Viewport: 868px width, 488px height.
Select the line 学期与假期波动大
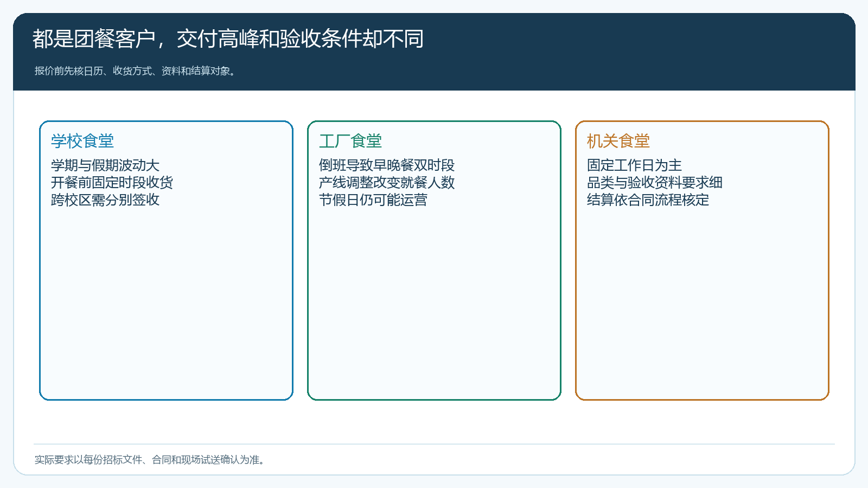(x=105, y=165)
